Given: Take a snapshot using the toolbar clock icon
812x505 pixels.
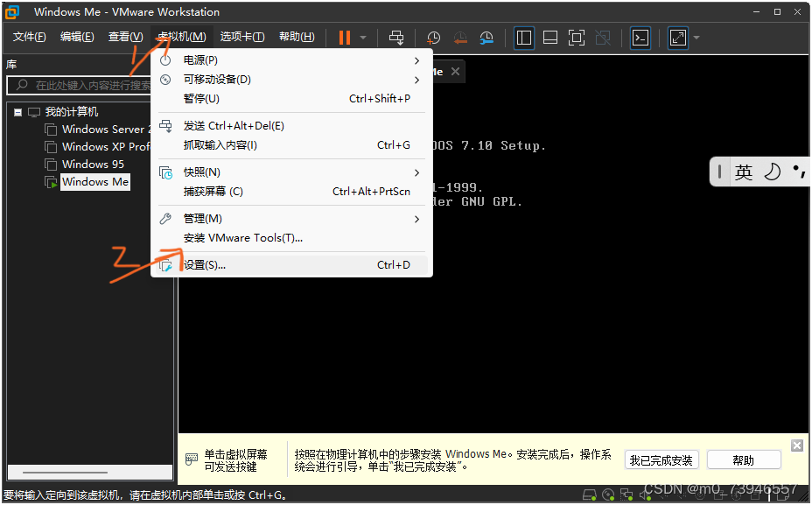Looking at the screenshot, I should [433, 38].
